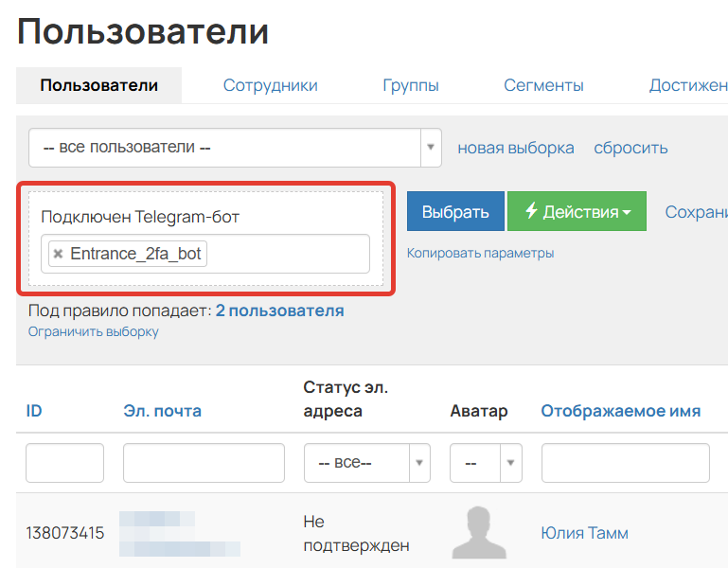728x568 pixels.
Task: Click user ID 138073415
Action: (x=65, y=533)
